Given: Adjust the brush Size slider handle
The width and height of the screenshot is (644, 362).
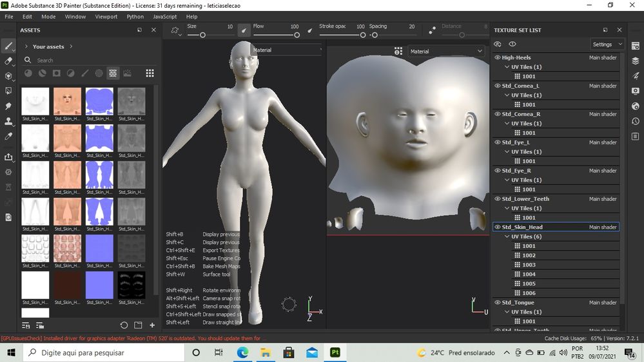Looking at the screenshot, I should pos(202,35).
